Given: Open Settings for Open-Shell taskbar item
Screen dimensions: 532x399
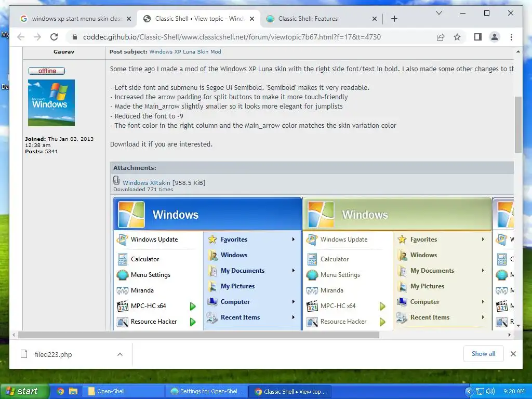Looking at the screenshot, I should coord(207,391).
